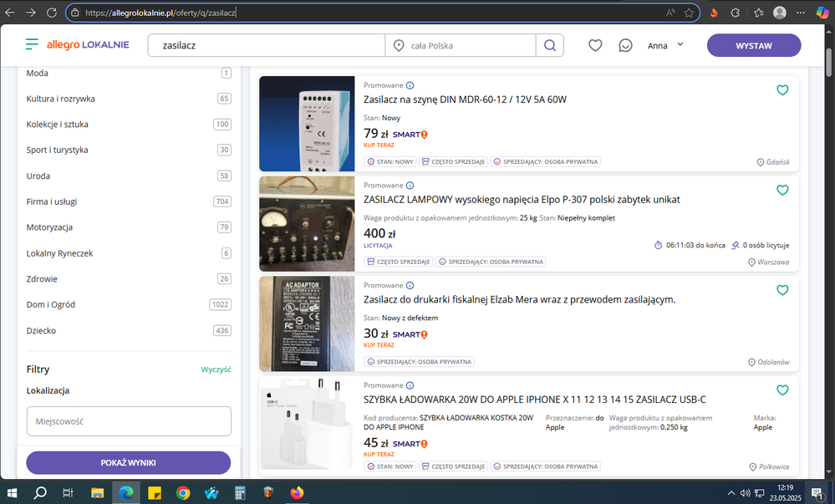Select the Dom i Ogród category
Viewport: 835px width, 504px height.
49,304
